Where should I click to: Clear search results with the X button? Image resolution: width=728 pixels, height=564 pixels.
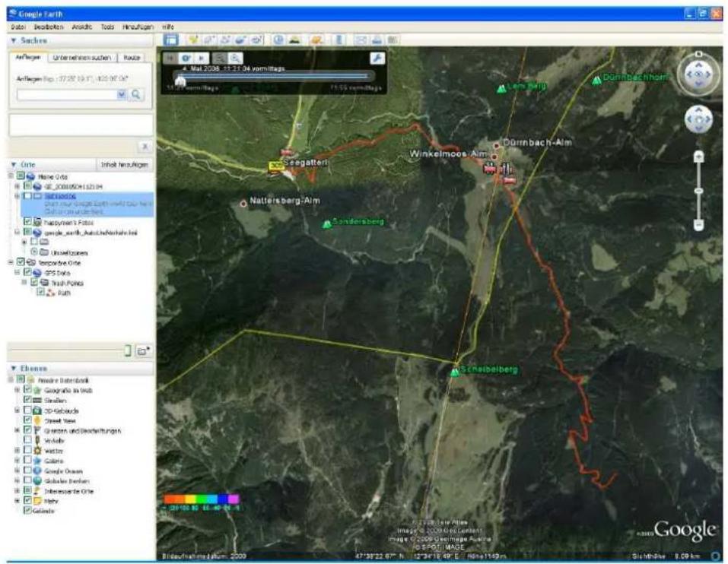pos(145,147)
